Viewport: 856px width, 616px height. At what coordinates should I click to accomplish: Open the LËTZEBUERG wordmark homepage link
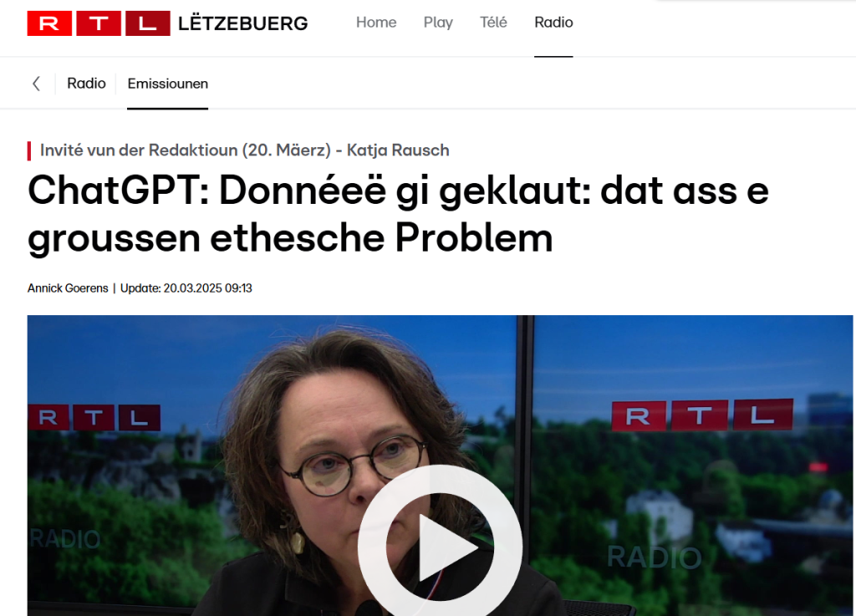[x=243, y=23]
